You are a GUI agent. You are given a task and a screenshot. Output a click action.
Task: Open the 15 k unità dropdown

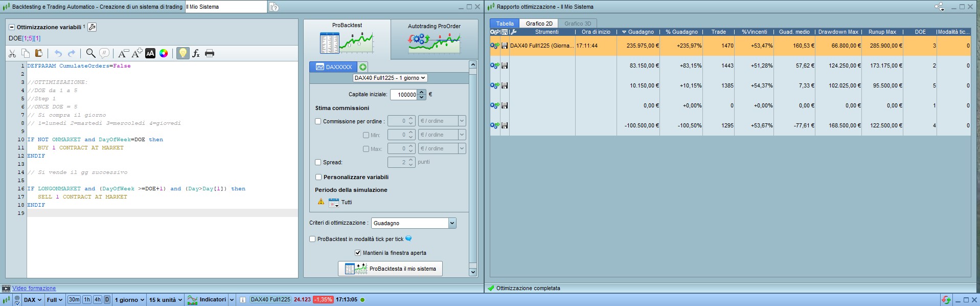pyautogui.click(x=166, y=300)
